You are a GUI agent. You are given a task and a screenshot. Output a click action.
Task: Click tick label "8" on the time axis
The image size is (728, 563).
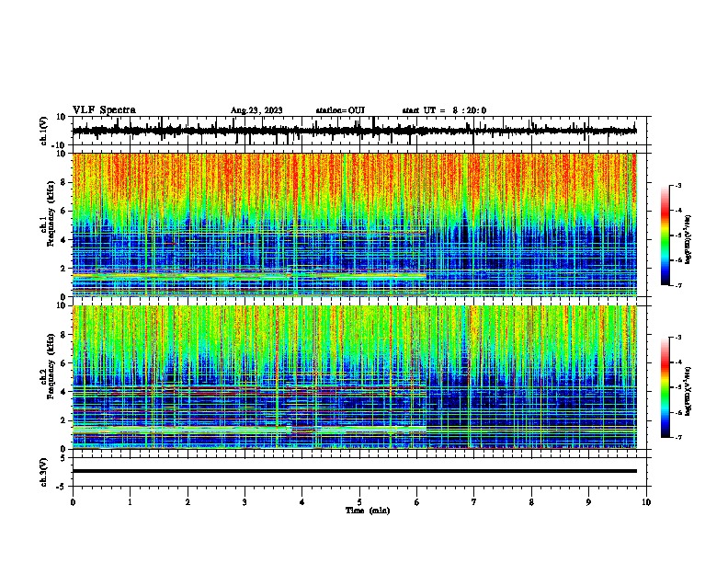531,502
